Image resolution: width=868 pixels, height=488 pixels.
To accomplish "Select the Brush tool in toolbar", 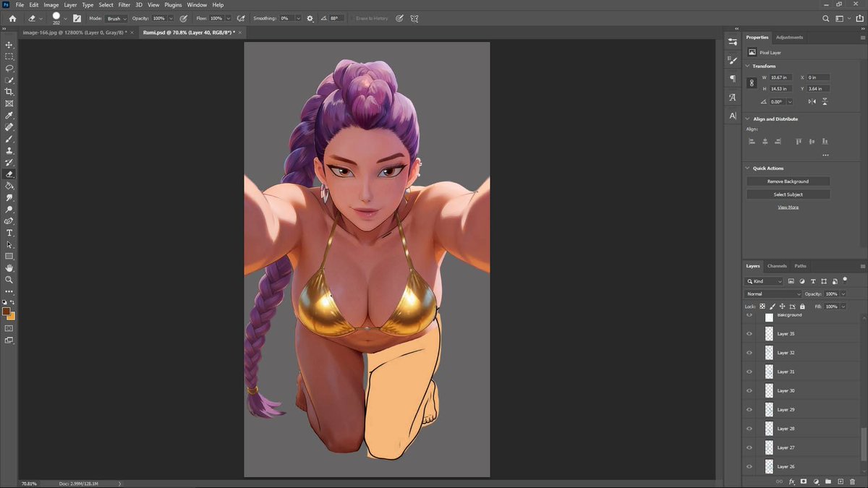I will click(9, 139).
